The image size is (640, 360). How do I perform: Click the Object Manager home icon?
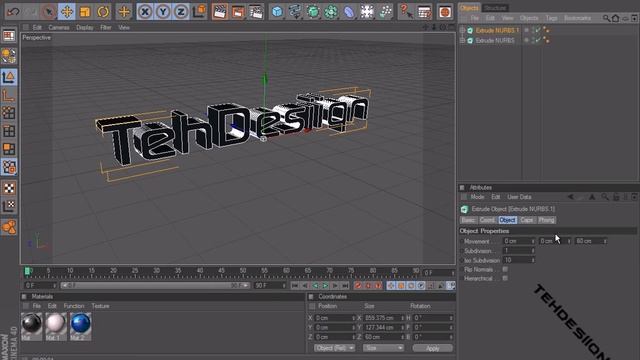[x=616, y=18]
